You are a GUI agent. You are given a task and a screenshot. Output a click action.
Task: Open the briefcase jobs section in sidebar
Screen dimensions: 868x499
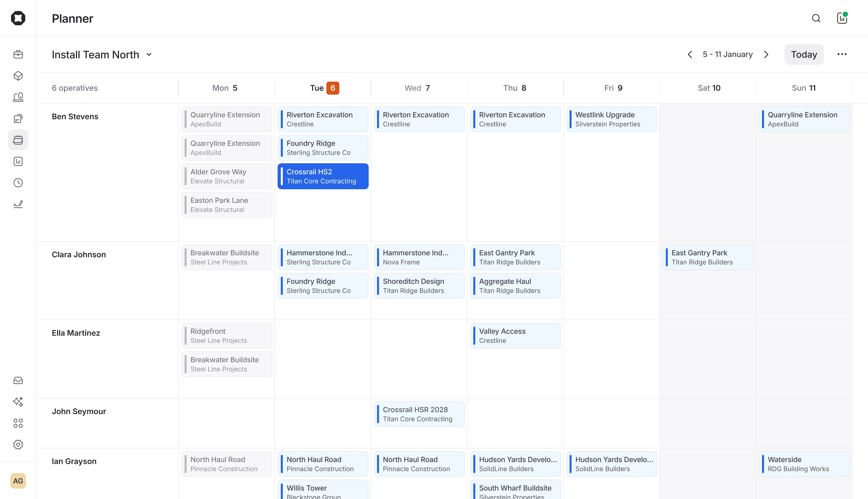18,54
